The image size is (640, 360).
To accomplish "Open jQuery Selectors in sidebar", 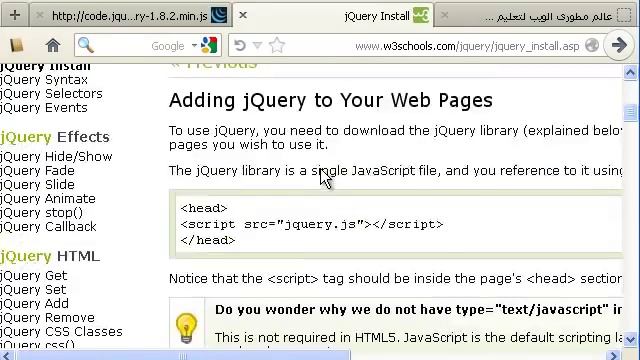I will (51, 93).
